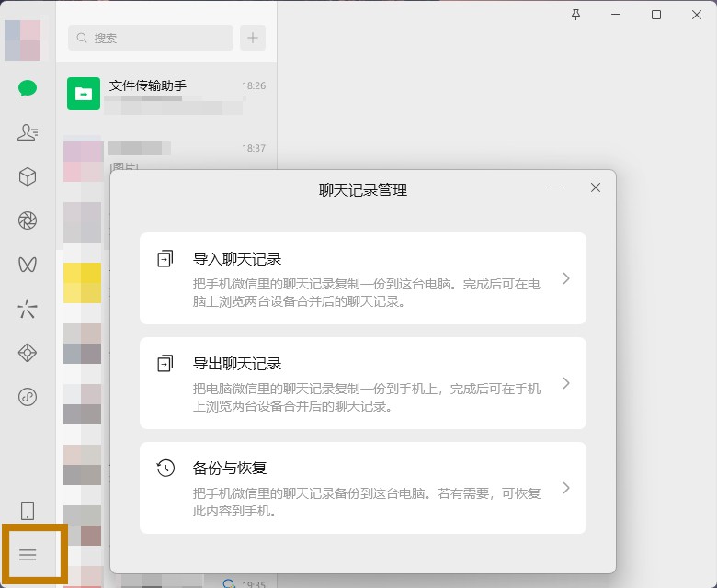Screen dimensions: 717x588
Task: Click the plus button beside the search box
Action: click(x=253, y=38)
